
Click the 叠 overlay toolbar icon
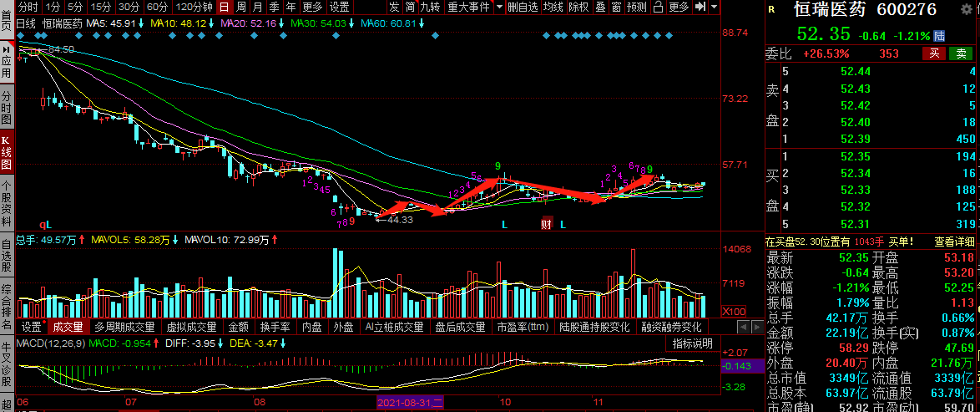[x=600, y=7]
